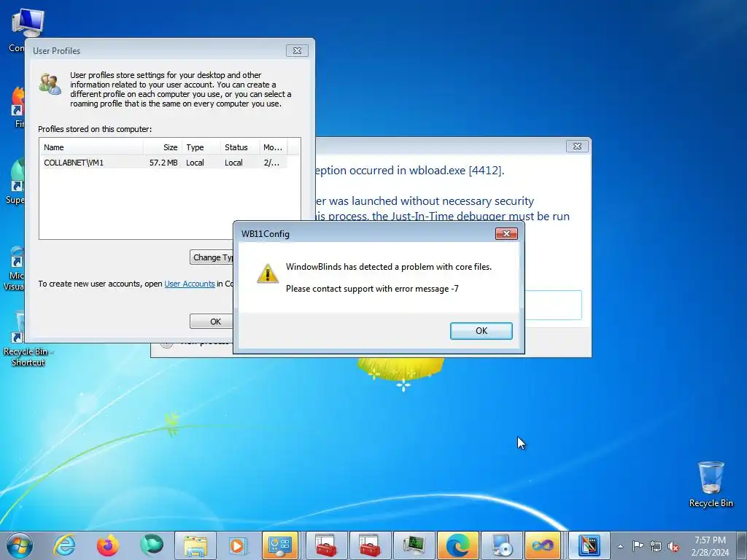This screenshot has height=560, width=747.
Task: Close the Just-In-Time debugger window behind
Action: point(577,146)
